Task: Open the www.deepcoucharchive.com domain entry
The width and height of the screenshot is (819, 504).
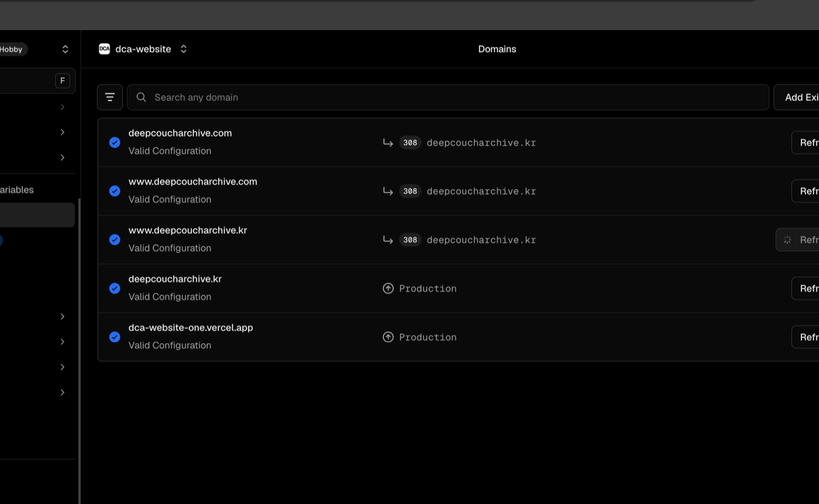Action: (193, 181)
